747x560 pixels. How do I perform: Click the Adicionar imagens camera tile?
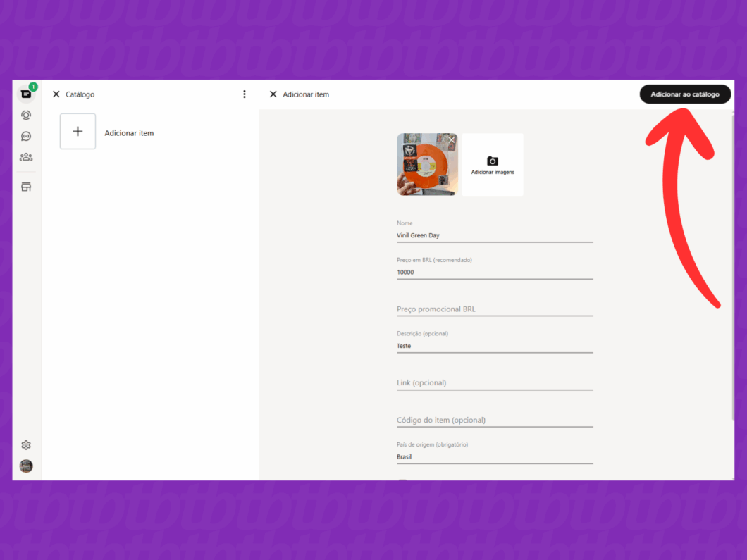[x=493, y=165]
